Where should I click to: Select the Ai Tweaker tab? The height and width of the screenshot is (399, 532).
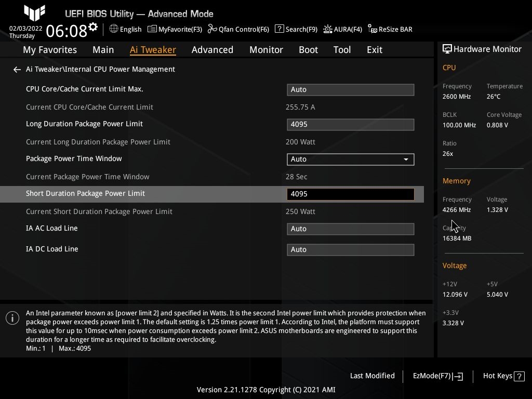(x=153, y=50)
